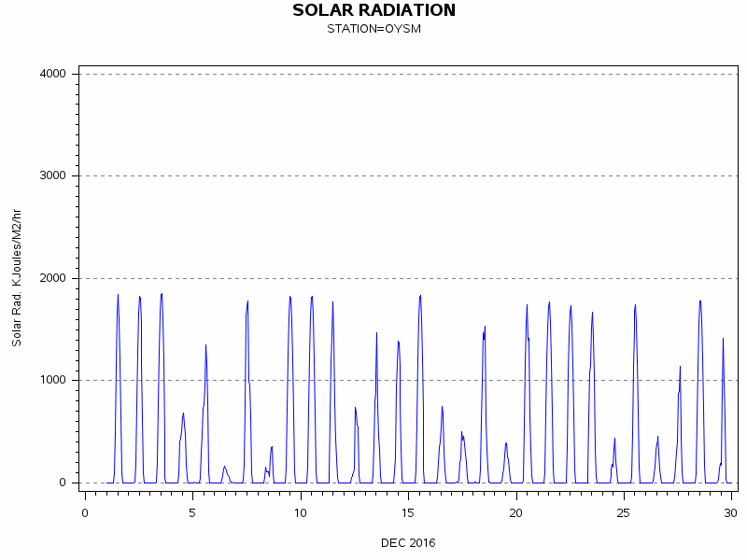Click the x-axis tick label 10

(x=300, y=513)
